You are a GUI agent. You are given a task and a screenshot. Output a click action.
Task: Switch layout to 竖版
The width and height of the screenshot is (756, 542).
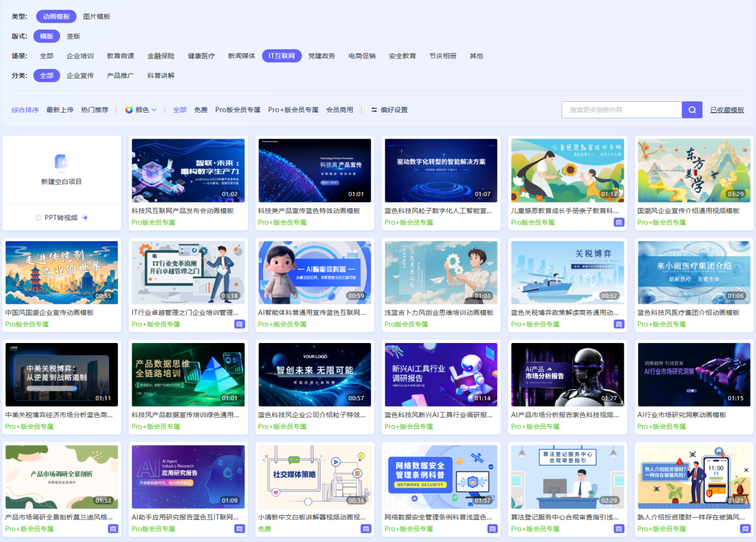(x=73, y=36)
